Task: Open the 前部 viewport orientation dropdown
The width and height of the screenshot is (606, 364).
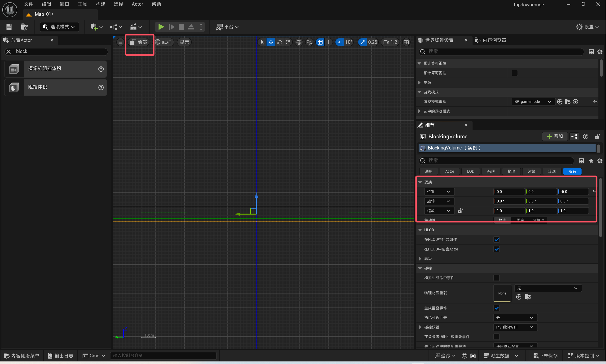Action: coord(139,42)
